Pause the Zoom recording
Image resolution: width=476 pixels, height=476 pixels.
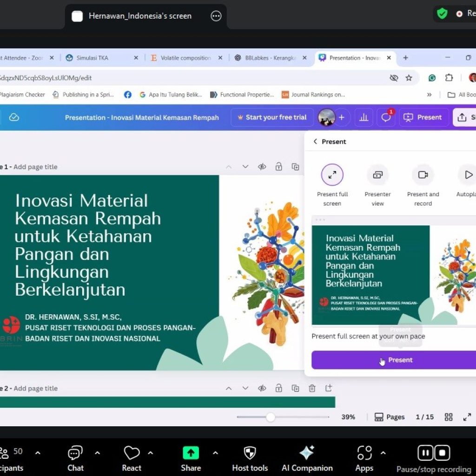pos(425,453)
